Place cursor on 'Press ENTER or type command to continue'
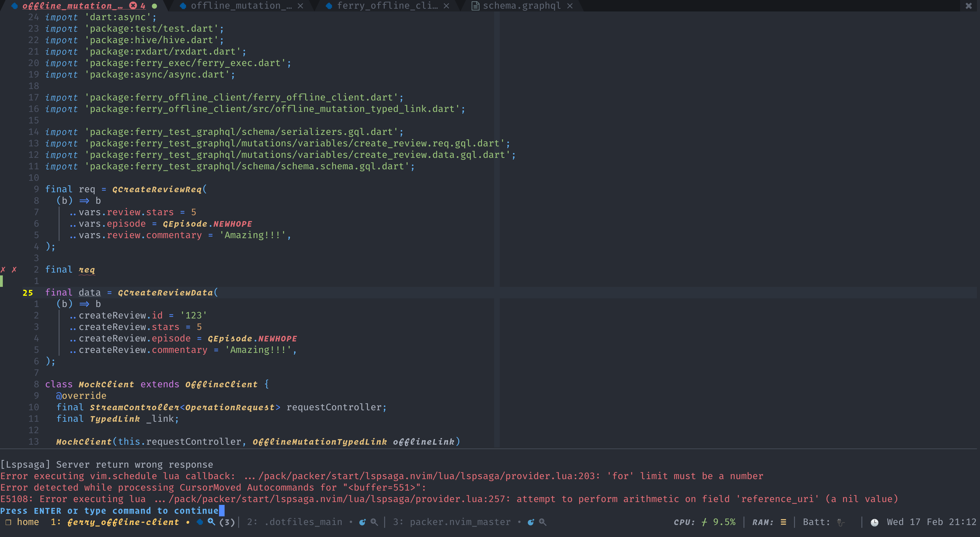 tap(109, 511)
